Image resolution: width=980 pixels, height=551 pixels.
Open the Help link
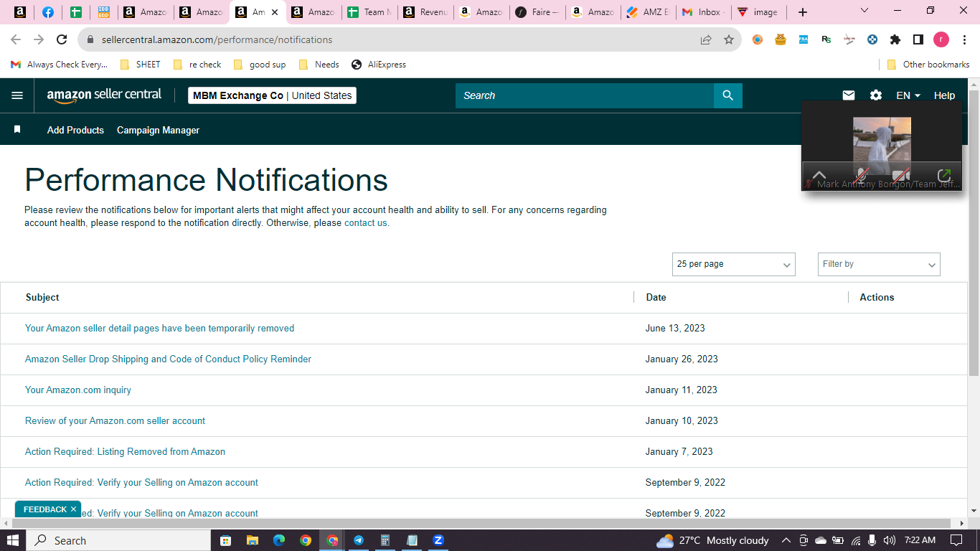944,95
